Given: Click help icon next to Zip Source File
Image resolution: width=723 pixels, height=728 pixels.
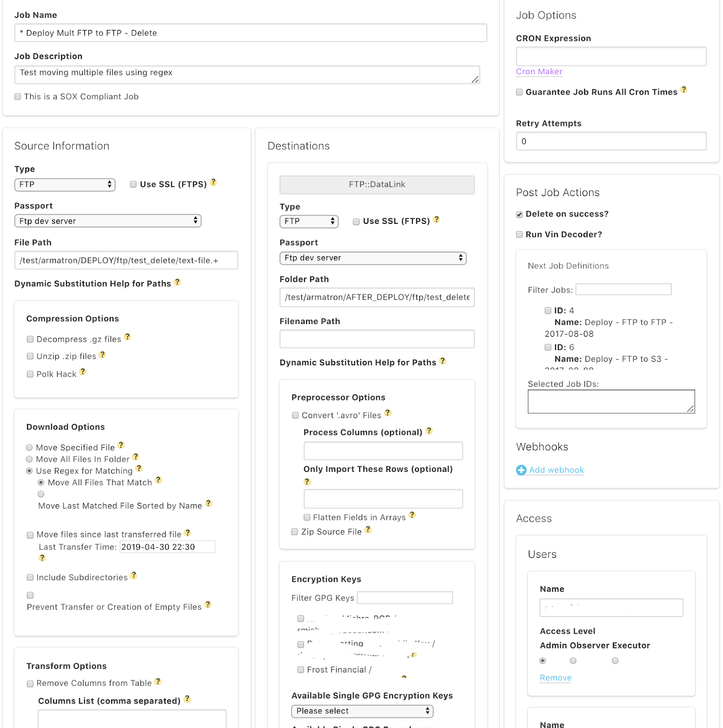Looking at the screenshot, I should coord(368,530).
